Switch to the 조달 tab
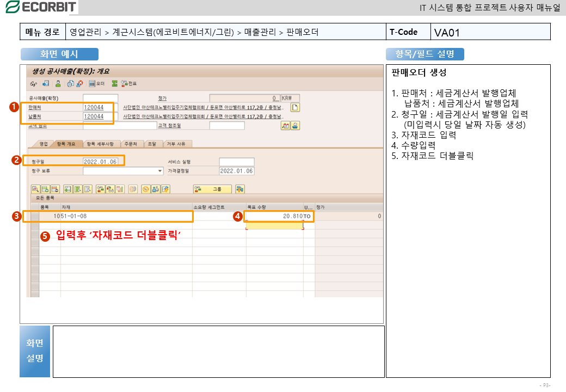 point(152,144)
